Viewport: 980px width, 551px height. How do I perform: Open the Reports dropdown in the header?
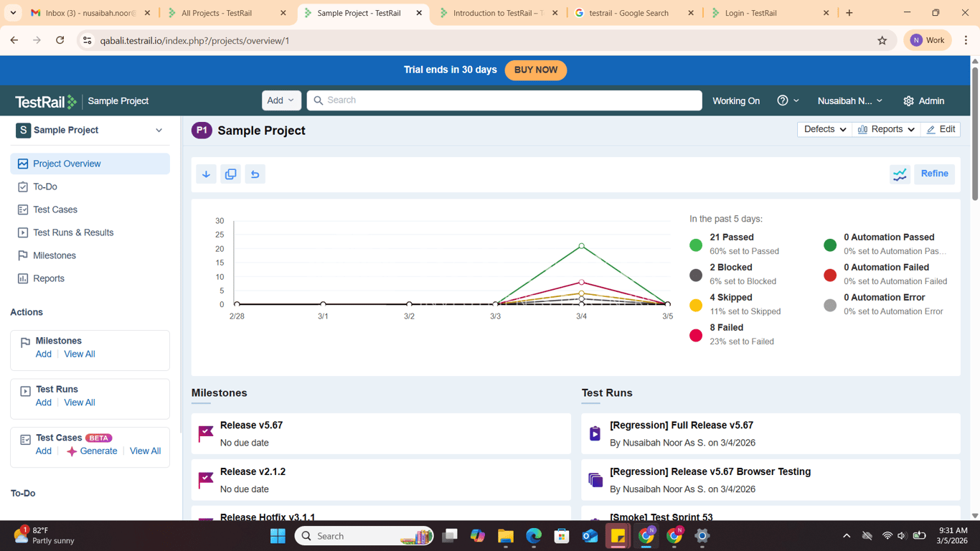[886, 129]
